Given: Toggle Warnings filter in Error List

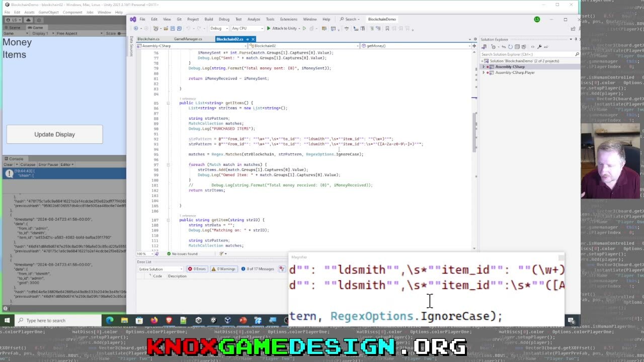Looking at the screenshot, I should [223, 269].
